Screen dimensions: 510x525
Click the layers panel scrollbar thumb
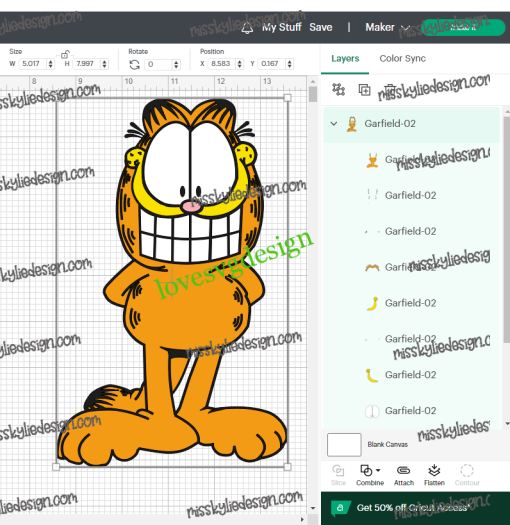(x=507, y=229)
